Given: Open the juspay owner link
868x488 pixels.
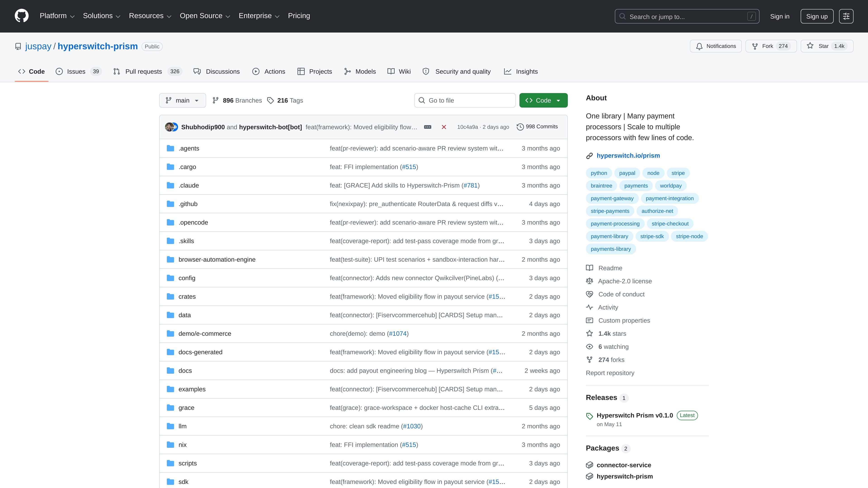Looking at the screenshot, I should coord(38,46).
